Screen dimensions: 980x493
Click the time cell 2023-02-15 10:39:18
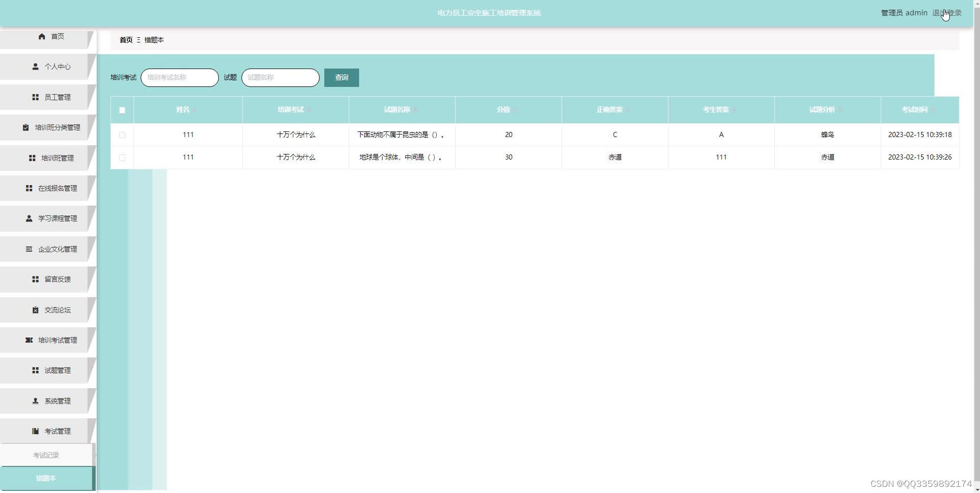[x=920, y=135]
